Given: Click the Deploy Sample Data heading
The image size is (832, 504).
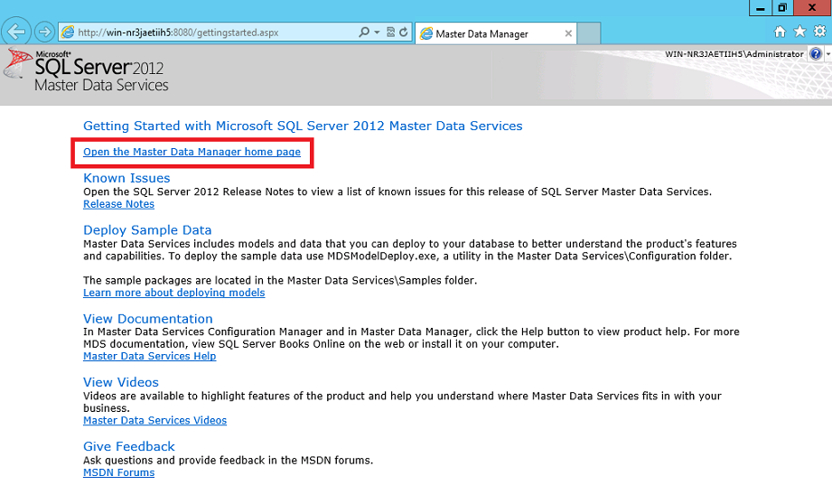Looking at the screenshot, I should point(147,230).
